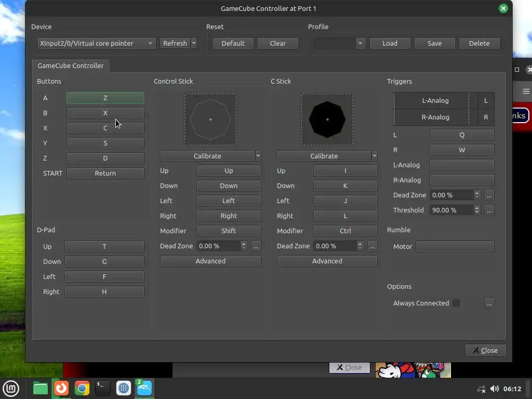Expand Control Stick Calibrate arrow menu
Screen dimensions: 532x399
258,156
